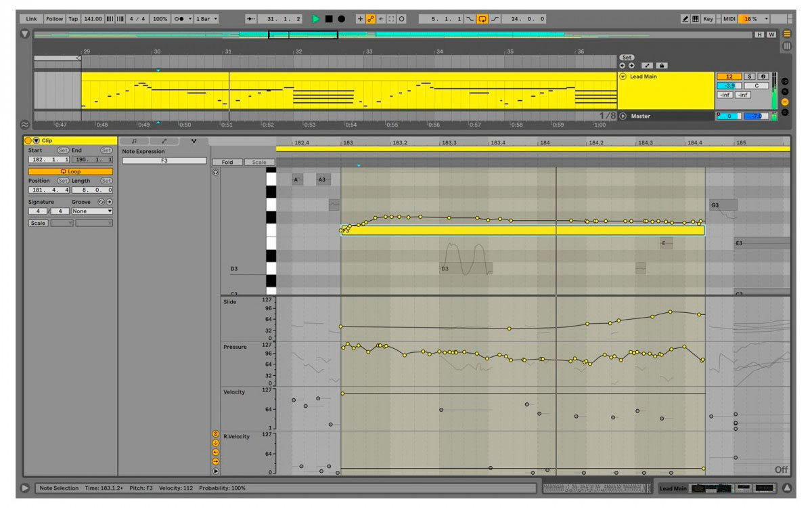Click the Fold button
The width and height of the screenshot is (812, 508).
click(x=227, y=163)
